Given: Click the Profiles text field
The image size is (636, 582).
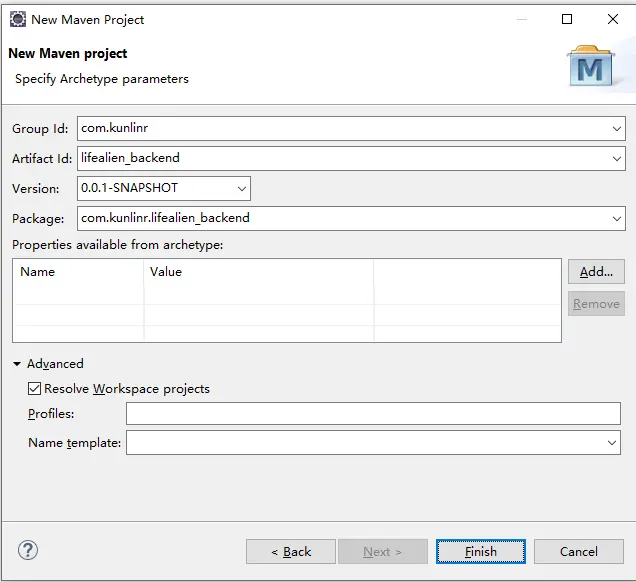Looking at the screenshot, I should (373, 414).
